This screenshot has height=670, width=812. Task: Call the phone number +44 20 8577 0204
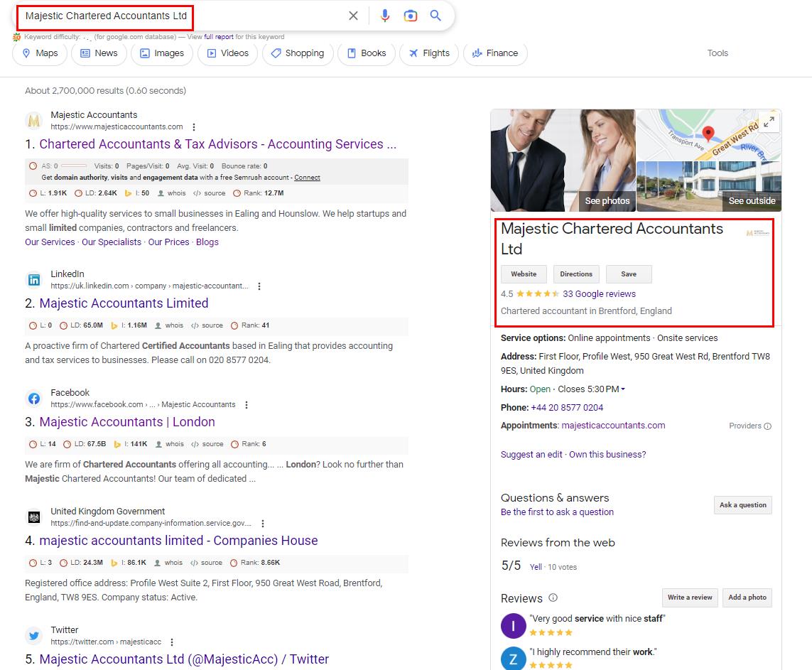point(567,408)
